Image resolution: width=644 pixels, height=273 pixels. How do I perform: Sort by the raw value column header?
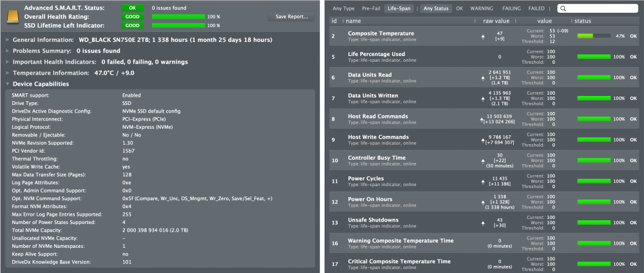click(x=496, y=21)
